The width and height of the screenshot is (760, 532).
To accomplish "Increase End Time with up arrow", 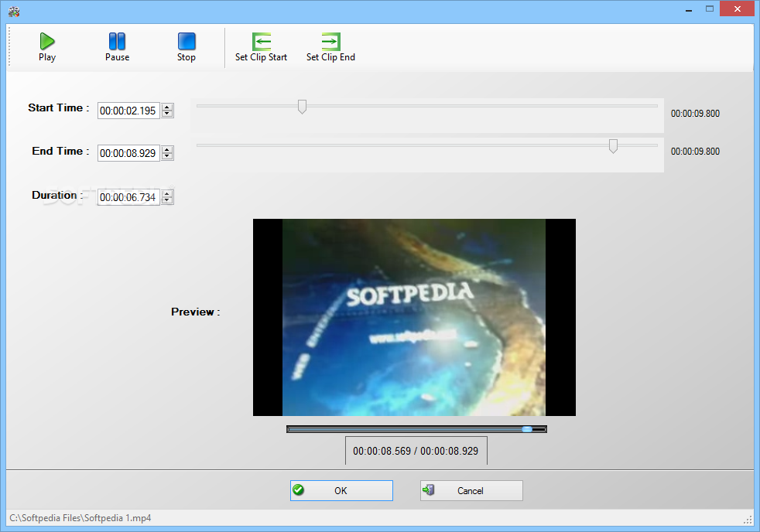I will pos(167,150).
